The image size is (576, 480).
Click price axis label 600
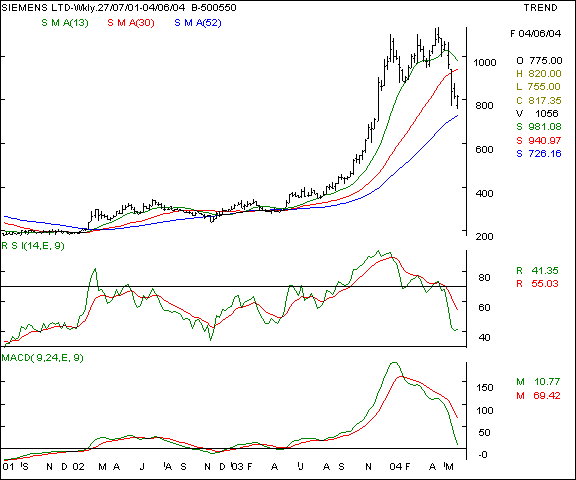484,149
